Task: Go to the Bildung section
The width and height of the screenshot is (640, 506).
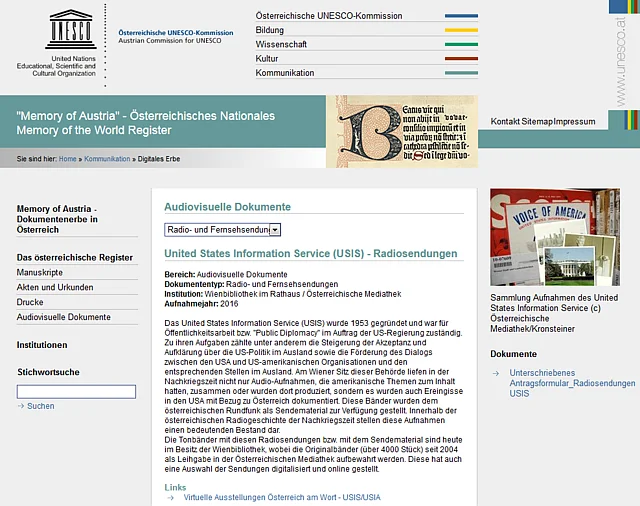Action: point(269,30)
